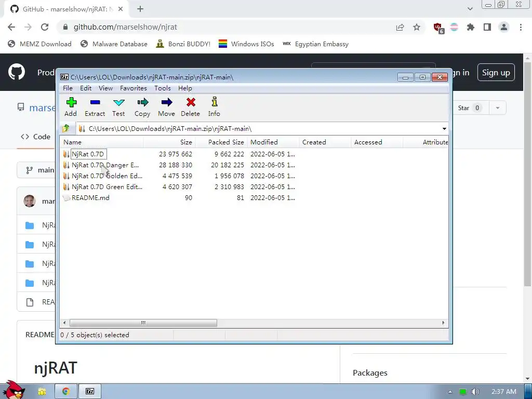Open the Favorites menu in 7-Zip
This screenshot has height=399, width=532.
(134, 88)
